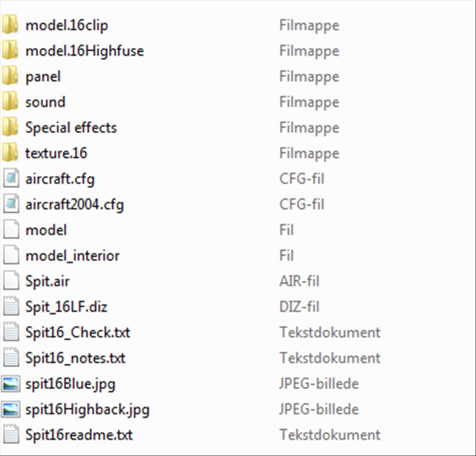Click the aircraft.cfg file icon

point(10,179)
